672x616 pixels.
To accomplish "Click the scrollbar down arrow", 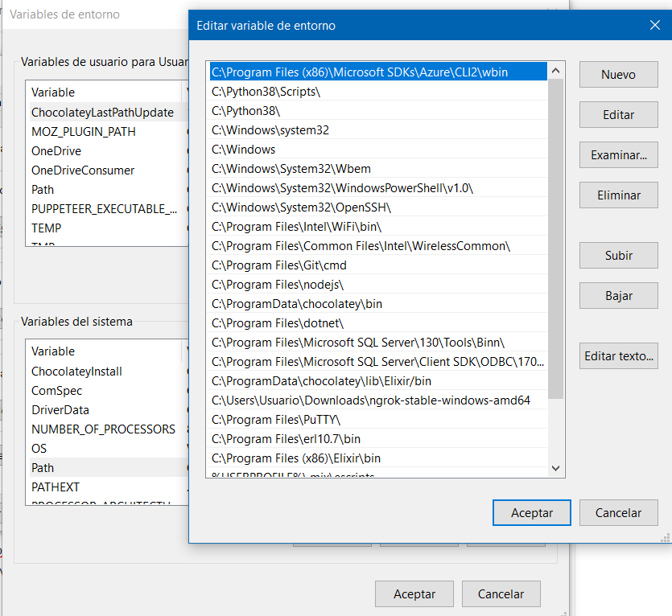I will click(555, 468).
